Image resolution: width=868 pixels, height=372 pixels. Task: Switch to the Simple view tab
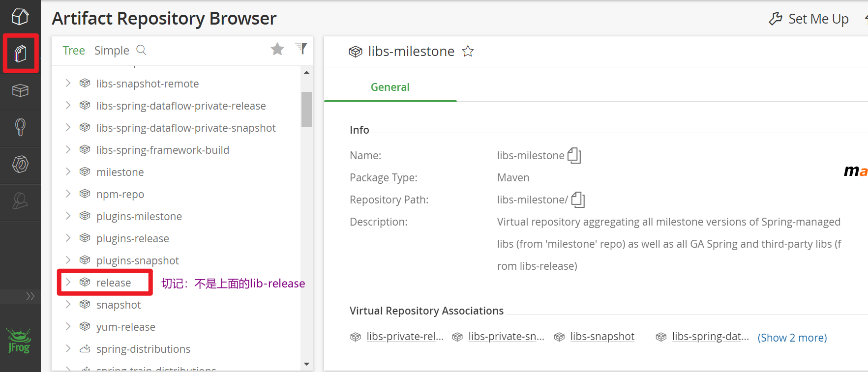click(112, 50)
